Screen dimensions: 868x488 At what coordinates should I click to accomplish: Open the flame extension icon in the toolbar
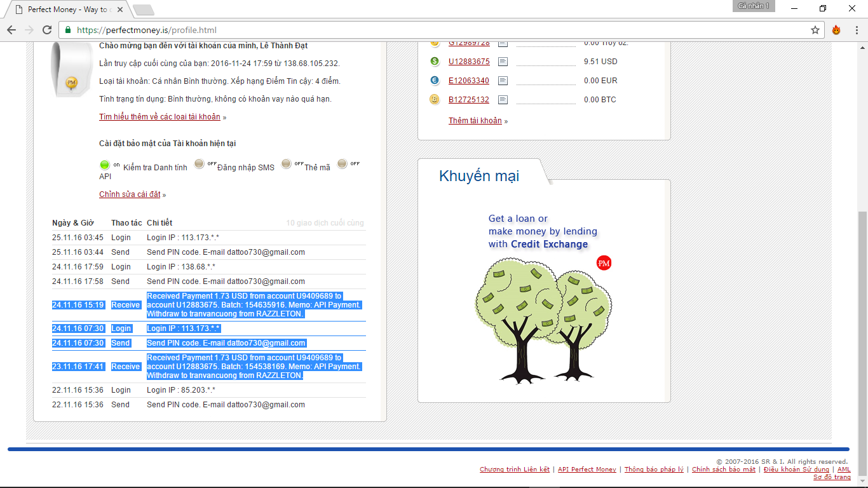(836, 30)
